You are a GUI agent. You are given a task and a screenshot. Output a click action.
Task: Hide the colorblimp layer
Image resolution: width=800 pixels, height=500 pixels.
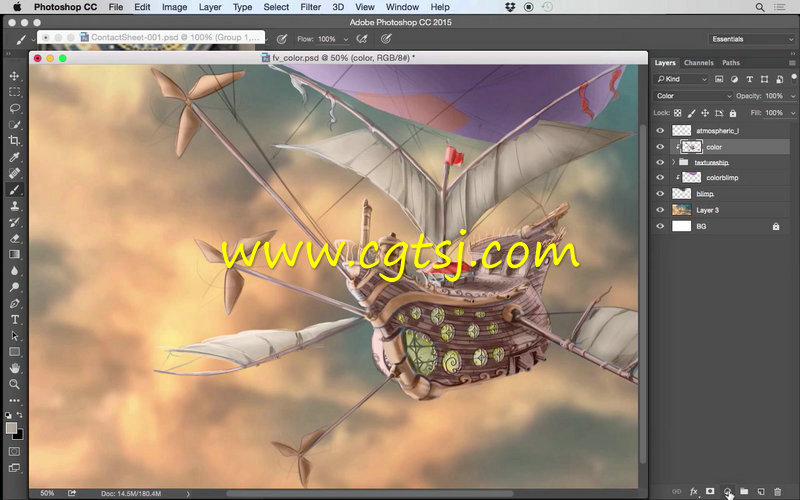(660, 178)
